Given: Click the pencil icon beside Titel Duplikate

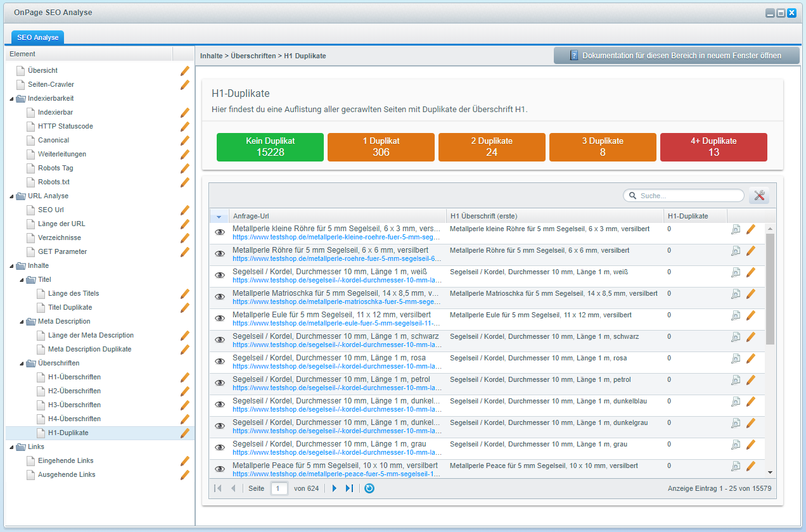Looking at the screenshot, I should pyautogui.click(x=185, y=307).
